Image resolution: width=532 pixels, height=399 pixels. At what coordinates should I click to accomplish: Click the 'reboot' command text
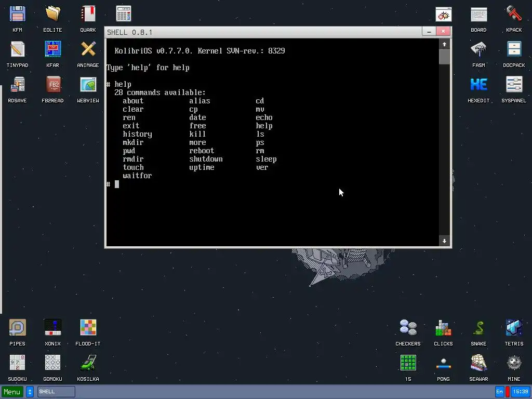(x=202, y=151)
